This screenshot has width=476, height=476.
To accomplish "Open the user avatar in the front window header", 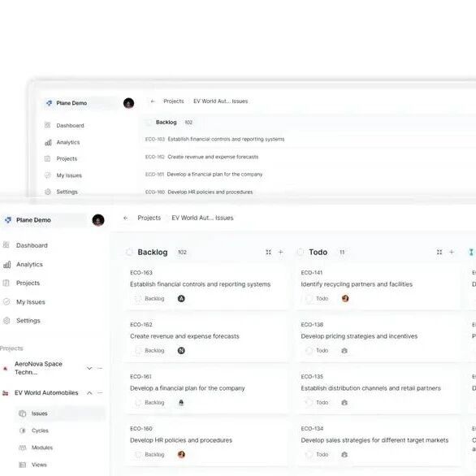I will [x=98, y=220].
